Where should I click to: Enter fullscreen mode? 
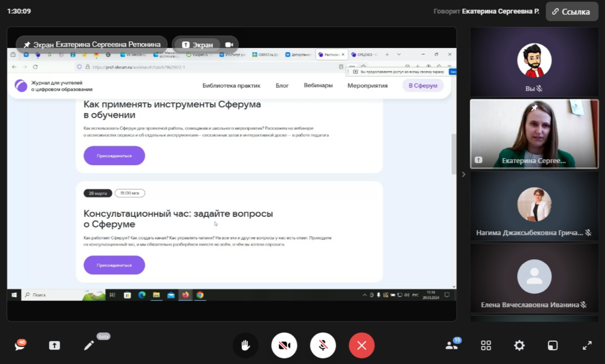click(x=587, y=345)
